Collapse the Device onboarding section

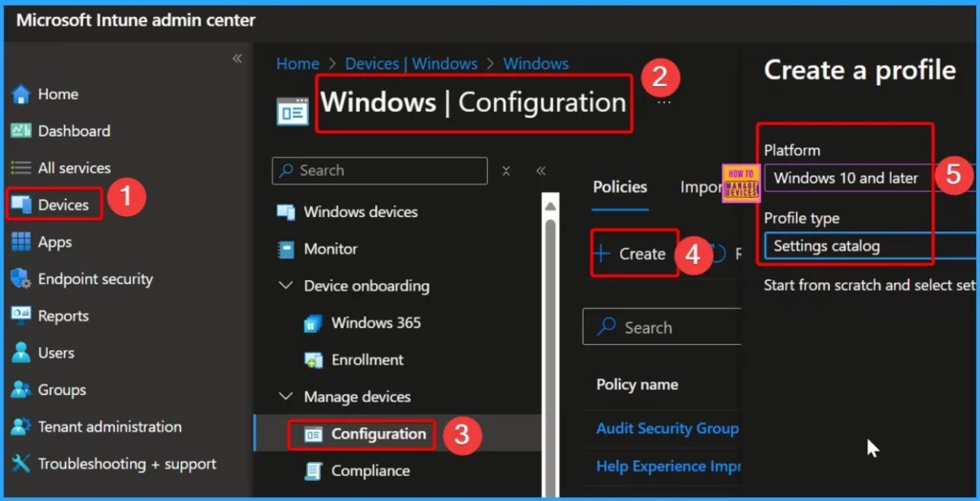click(x=285, y=286)
